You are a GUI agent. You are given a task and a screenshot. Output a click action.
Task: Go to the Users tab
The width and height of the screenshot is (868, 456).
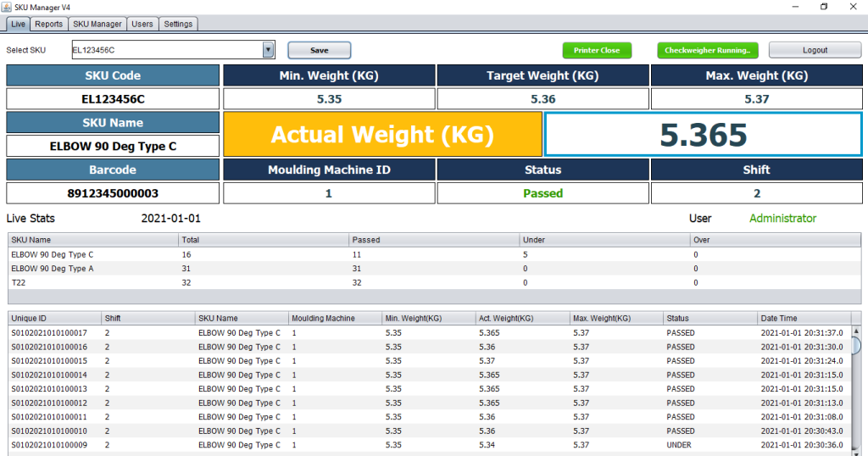click(142, 24)
